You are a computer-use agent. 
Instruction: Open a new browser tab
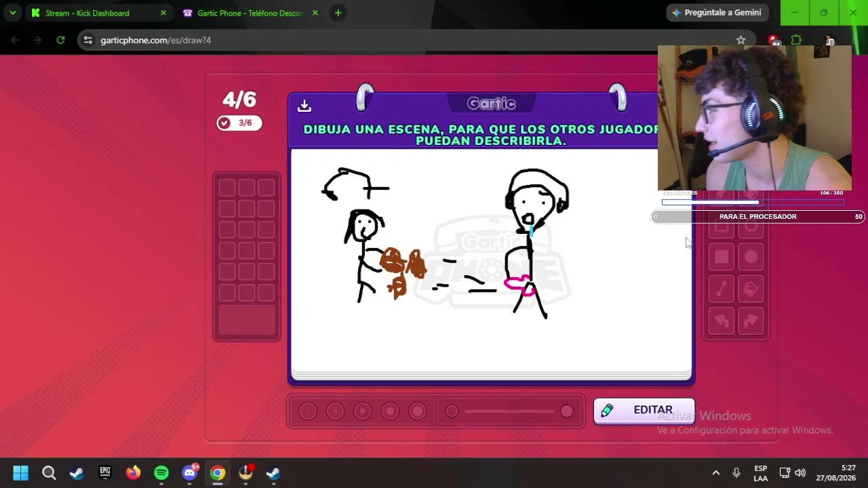[338, 13]
